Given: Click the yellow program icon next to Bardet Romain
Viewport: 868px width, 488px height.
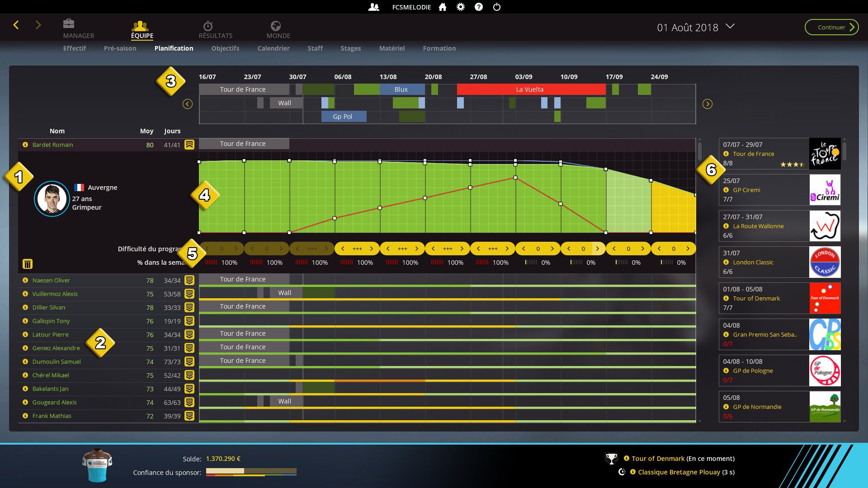Looking at the screenshot, I should click(189, 145).
